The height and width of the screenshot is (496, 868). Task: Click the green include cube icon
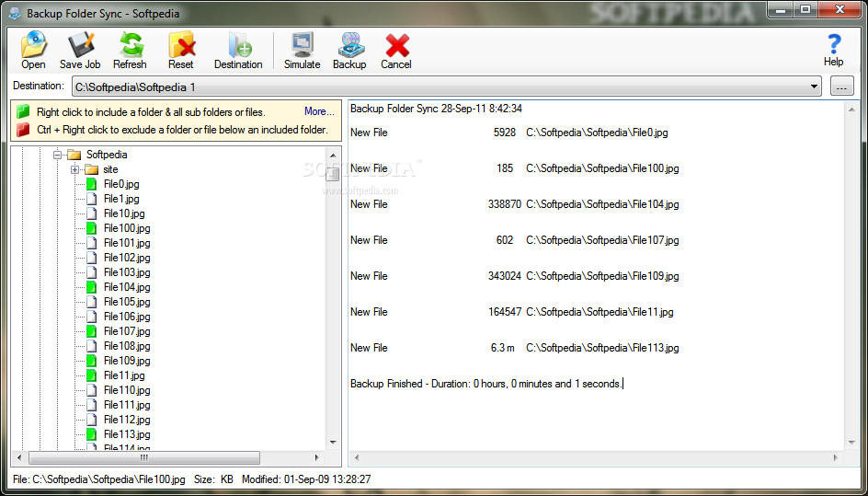click(23, 112)
